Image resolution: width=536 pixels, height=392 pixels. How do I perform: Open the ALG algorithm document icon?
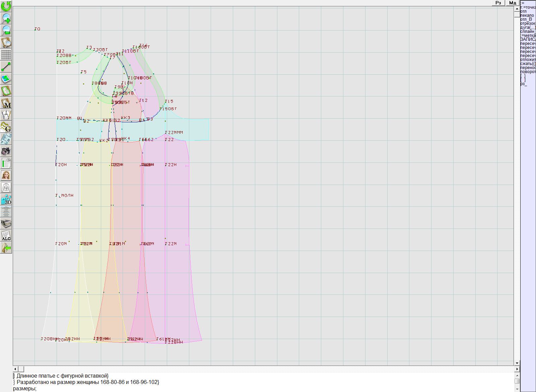click(x=6, y=236)
